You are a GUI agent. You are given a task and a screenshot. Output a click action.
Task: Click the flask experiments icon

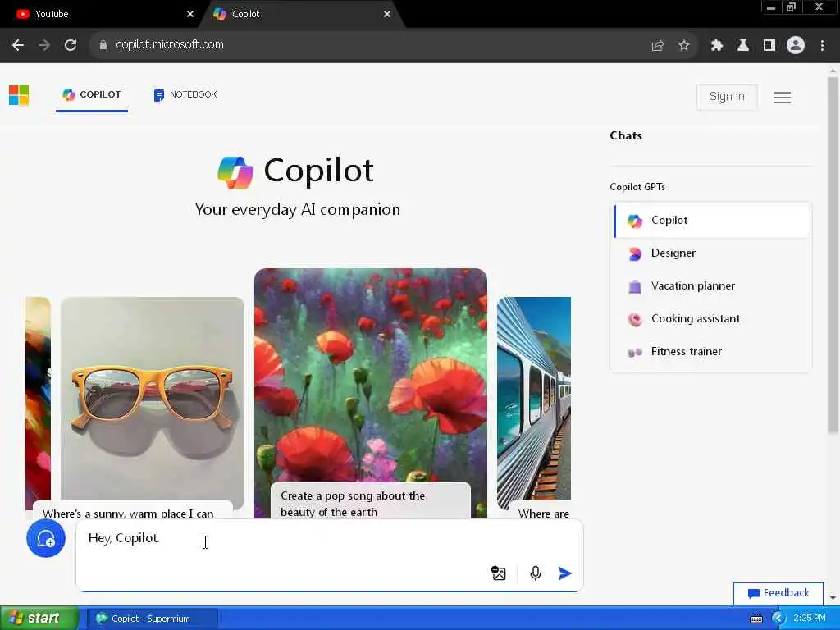click(x=742, y=46)
